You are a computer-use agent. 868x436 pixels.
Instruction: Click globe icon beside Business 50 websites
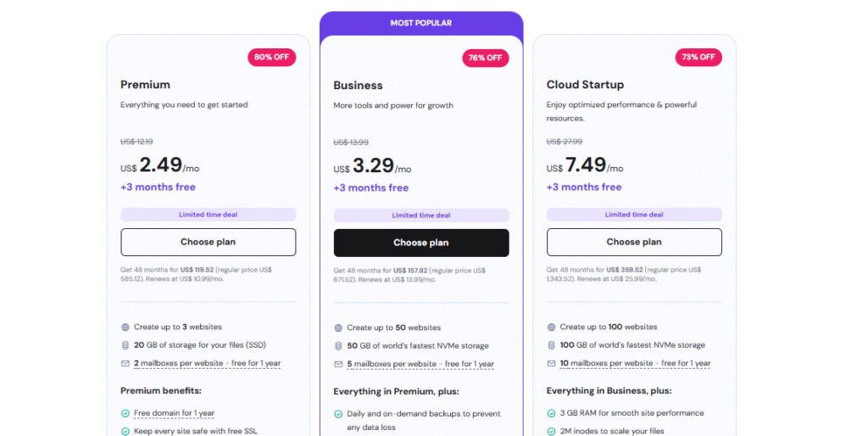coord(338,327)
